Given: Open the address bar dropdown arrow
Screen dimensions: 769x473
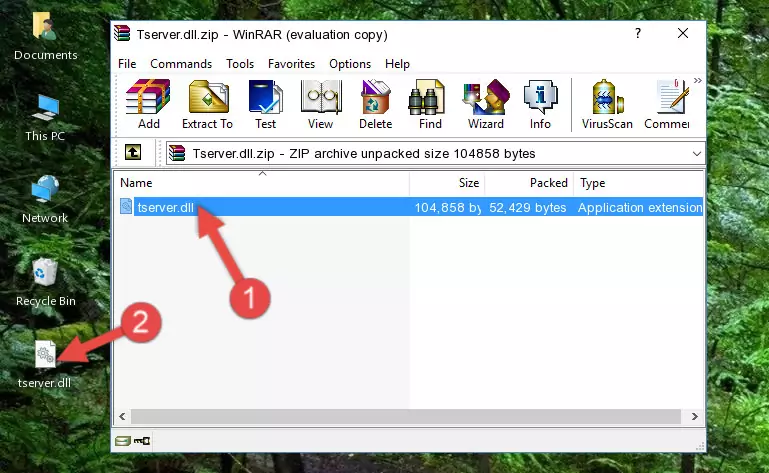Looking at the screenshot, I should (x=696, y=154).
